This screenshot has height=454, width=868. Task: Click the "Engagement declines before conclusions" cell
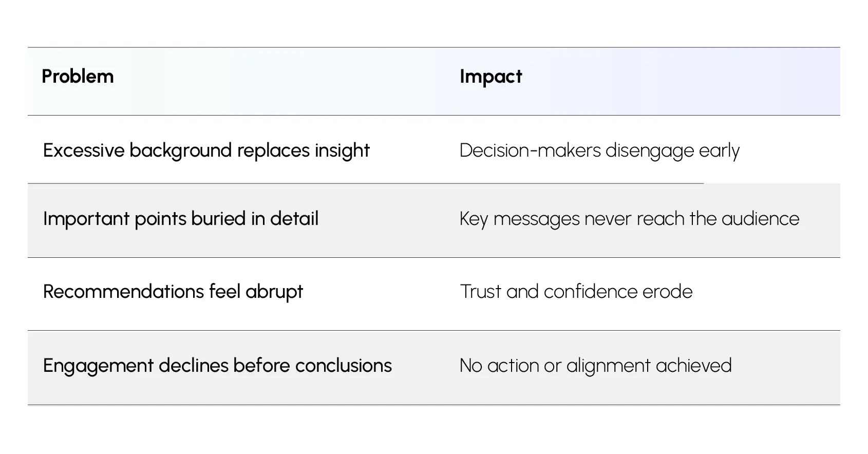coord(217,366)
